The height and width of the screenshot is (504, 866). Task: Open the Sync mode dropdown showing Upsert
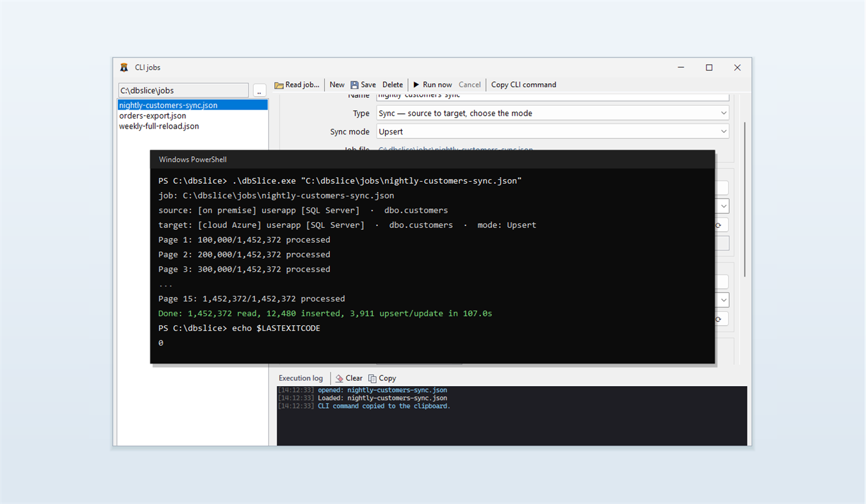(553, 131)
